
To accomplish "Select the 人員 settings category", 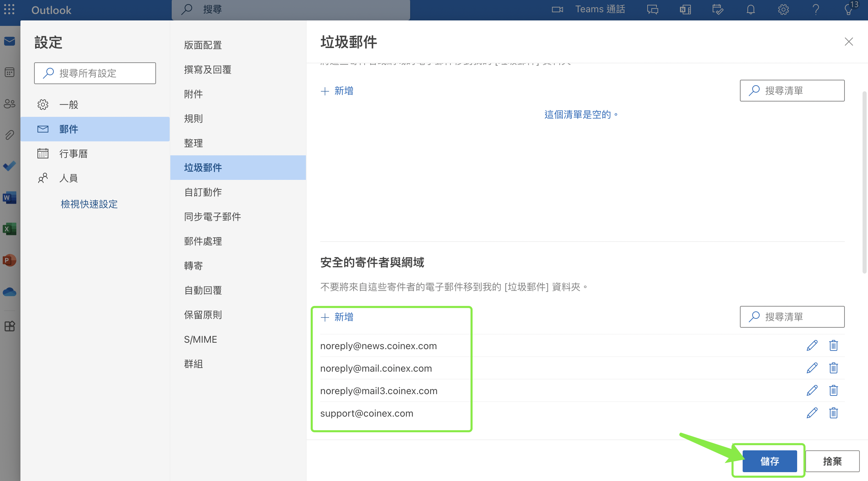I will coord(95,178).
